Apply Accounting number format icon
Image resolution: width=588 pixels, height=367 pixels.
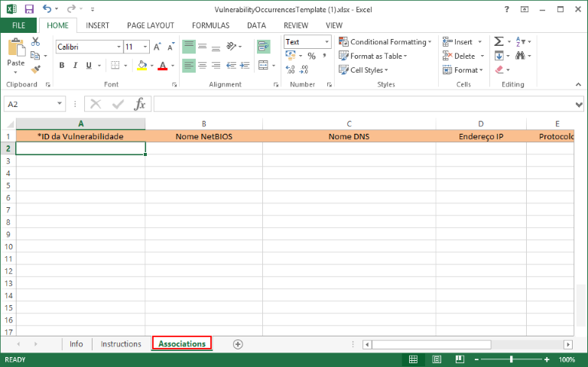[x=291, y=56]
